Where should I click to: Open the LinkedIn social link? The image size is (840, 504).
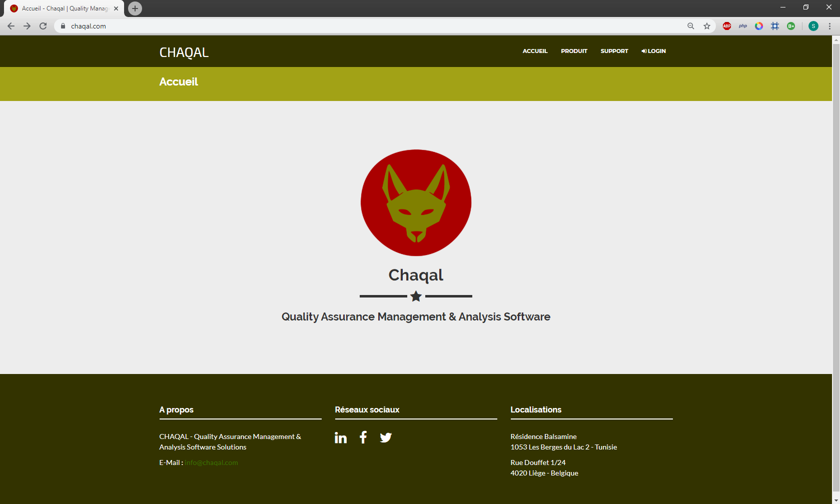[x=341, y=438]
